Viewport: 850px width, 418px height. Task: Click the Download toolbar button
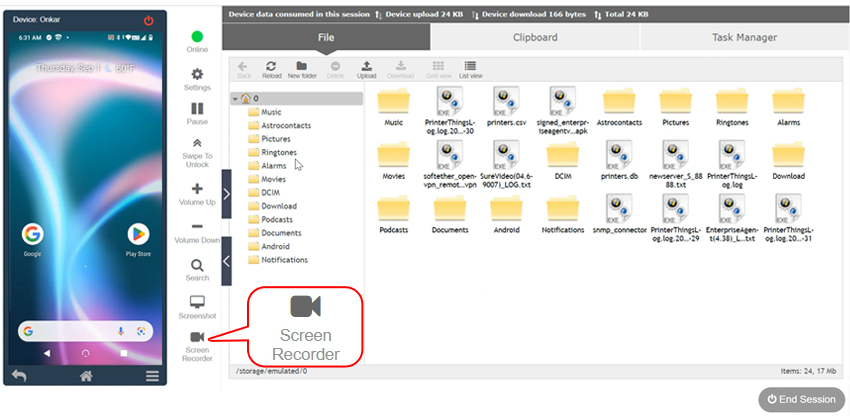tap(401, 70)
